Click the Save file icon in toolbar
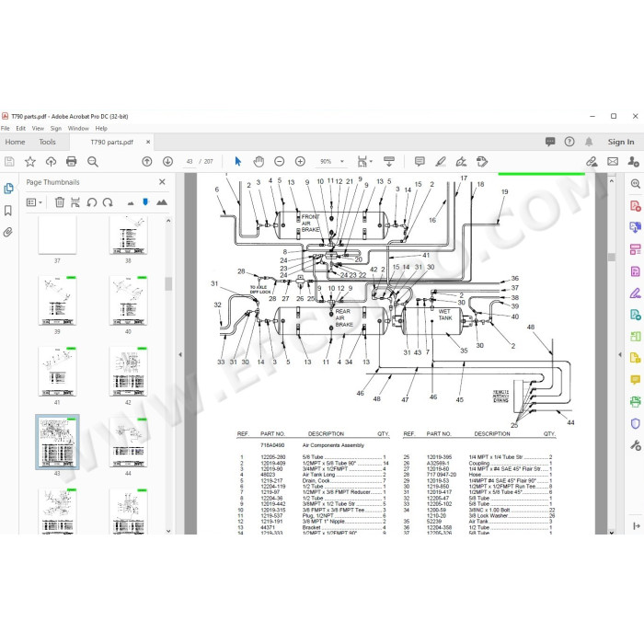This screenshot has height=644, width=644. coord(9,161)
